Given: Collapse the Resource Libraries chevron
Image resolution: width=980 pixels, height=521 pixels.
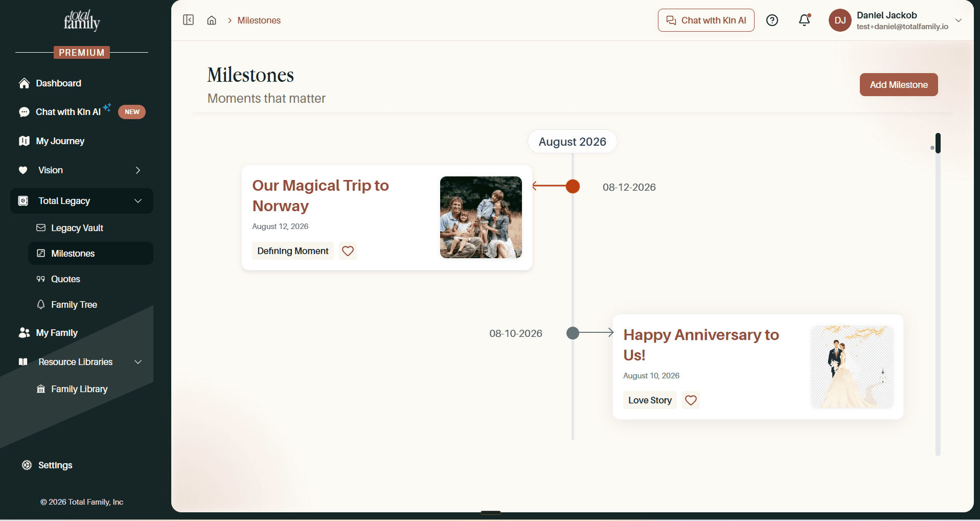Looking at the screenshot, I should [x=138, y=362].
